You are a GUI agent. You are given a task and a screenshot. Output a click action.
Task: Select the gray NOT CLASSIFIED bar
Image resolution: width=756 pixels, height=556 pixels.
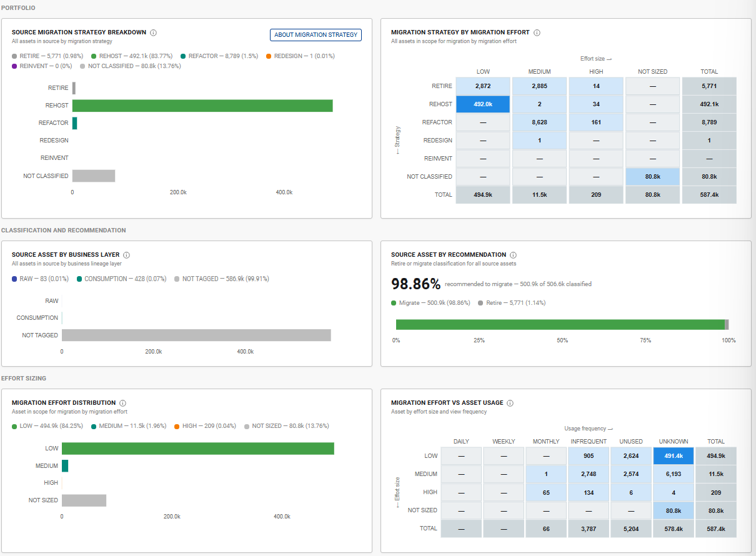click(94, 176)
